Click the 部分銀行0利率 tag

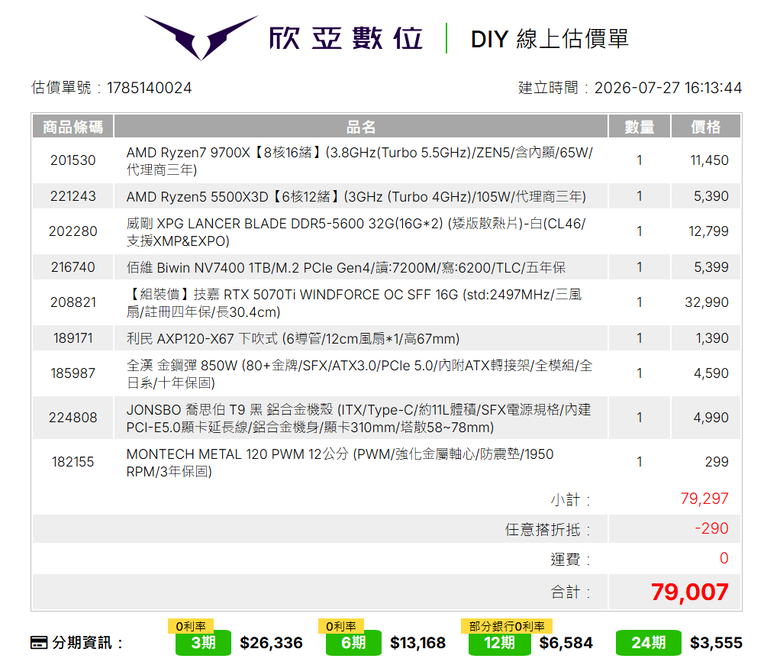click(507, 626)
